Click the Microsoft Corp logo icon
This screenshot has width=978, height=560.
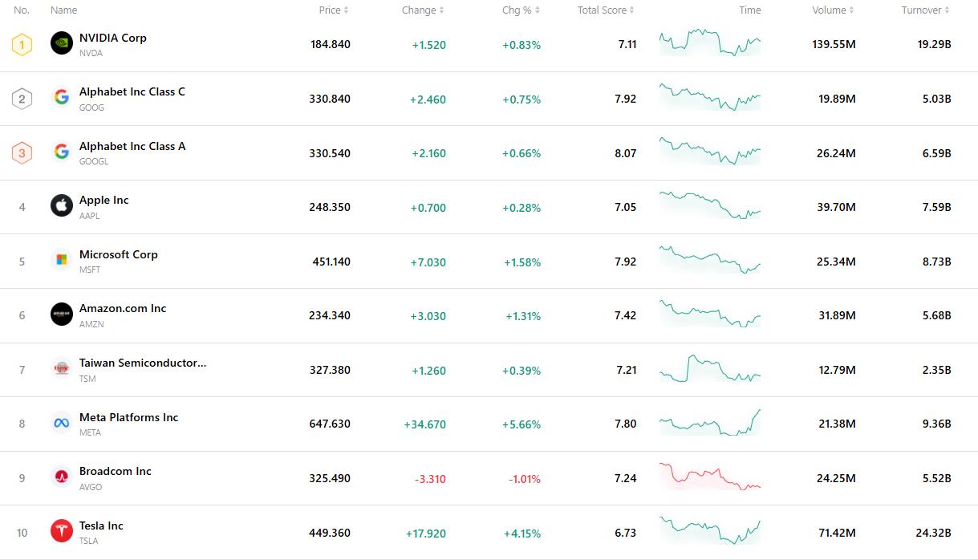pos(62,260)
